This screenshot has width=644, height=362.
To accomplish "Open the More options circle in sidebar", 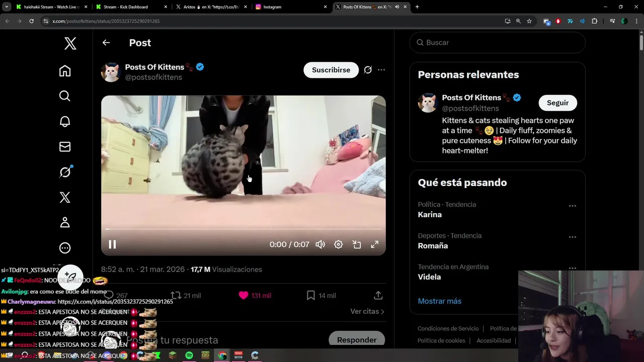I will pos(65,248).
